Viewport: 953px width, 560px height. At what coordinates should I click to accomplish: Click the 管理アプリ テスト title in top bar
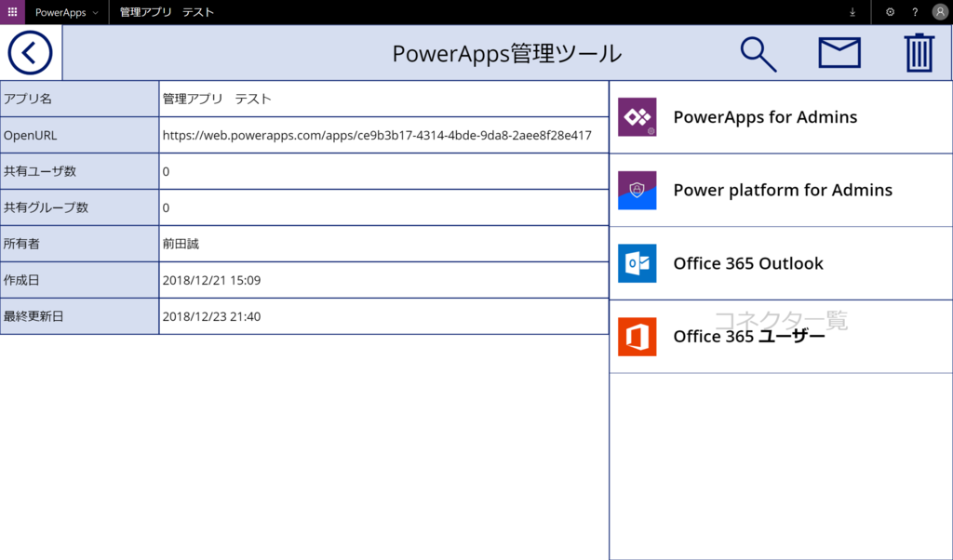click(167, 12)
